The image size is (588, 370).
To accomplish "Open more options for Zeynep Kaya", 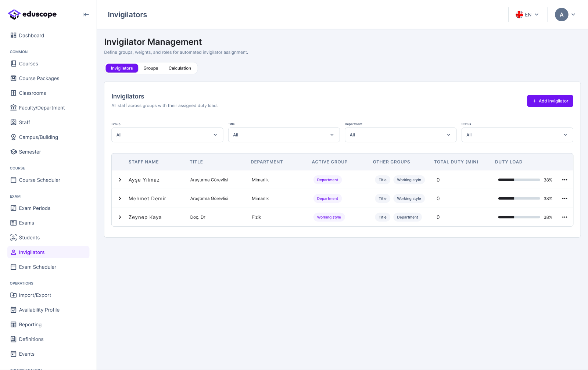I will 565,217.
